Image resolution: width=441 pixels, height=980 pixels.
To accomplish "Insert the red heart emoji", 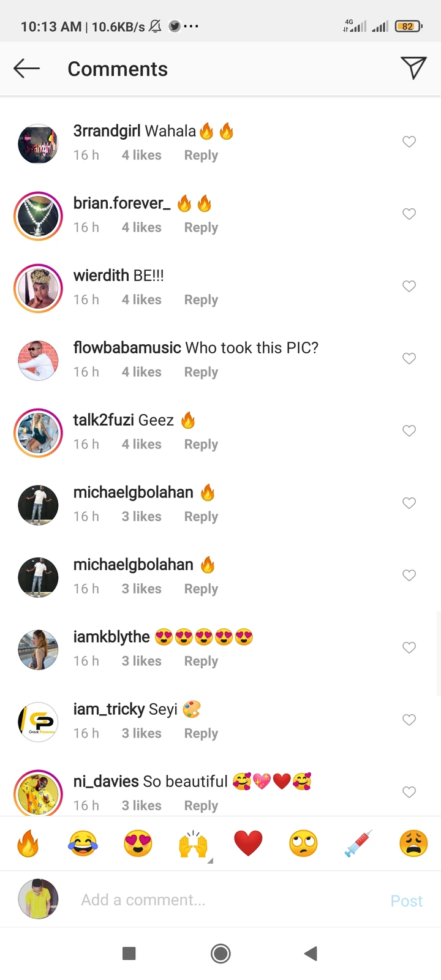I will pos(248,843).
